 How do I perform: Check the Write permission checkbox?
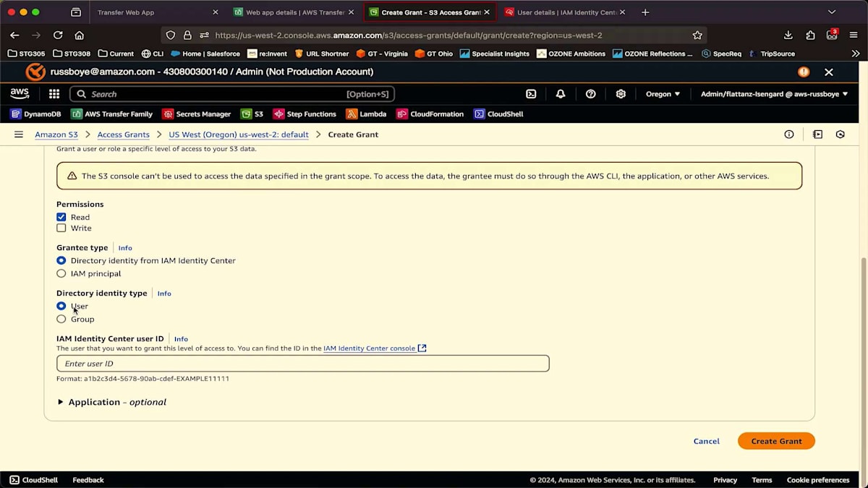click(61, 228)
